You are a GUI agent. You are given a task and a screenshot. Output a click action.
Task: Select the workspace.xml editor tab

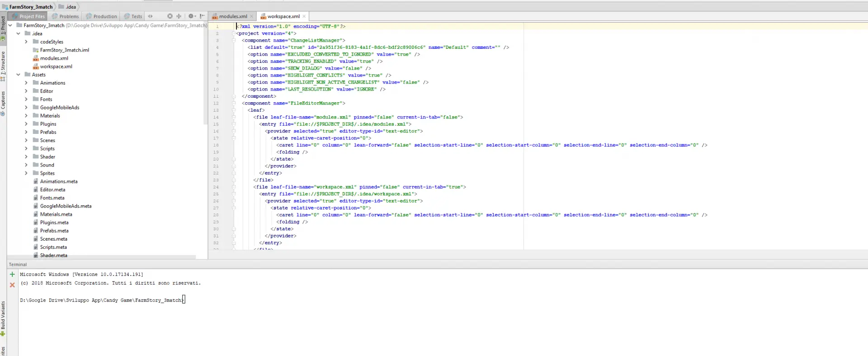point(283,16)
